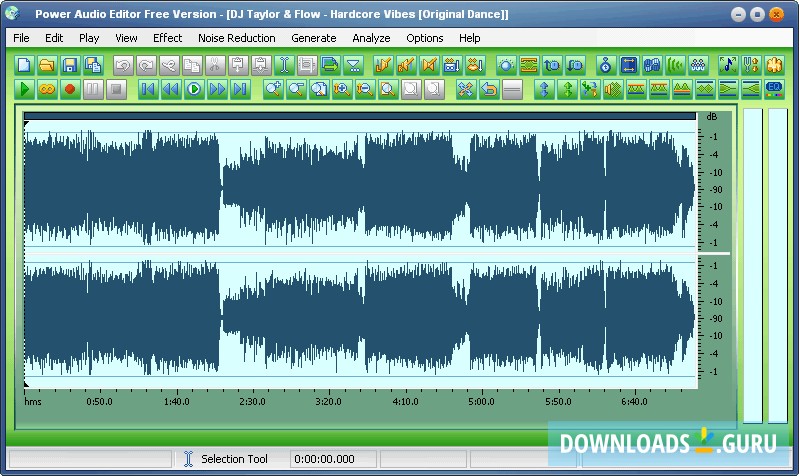Click the Zoom In magnifier icon

click(x=273, y=89)
